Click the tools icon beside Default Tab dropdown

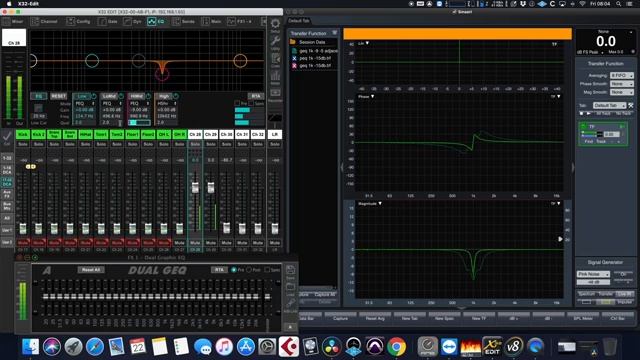(x=631, y=105)
